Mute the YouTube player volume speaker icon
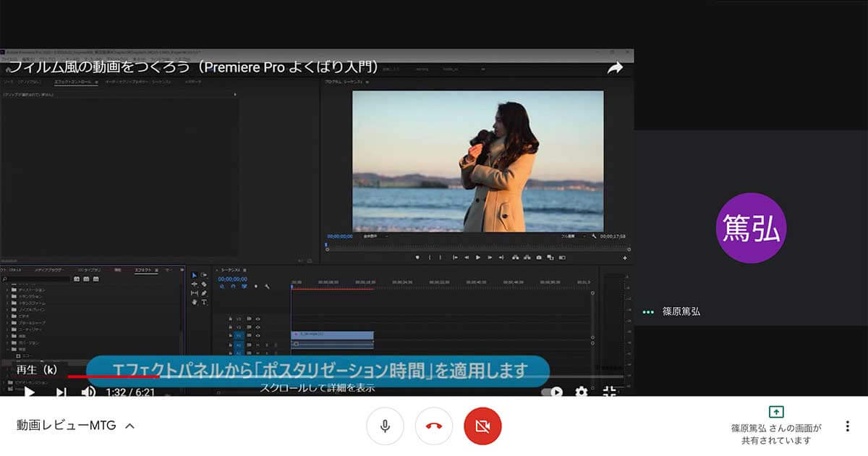The image size is (868, 456). coord(88,392)
